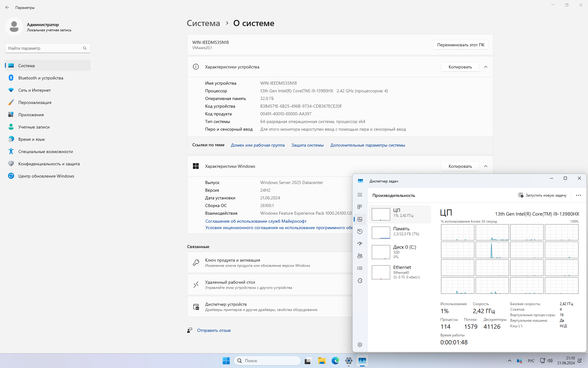Go back with Settings back arrow

point(7,7)
